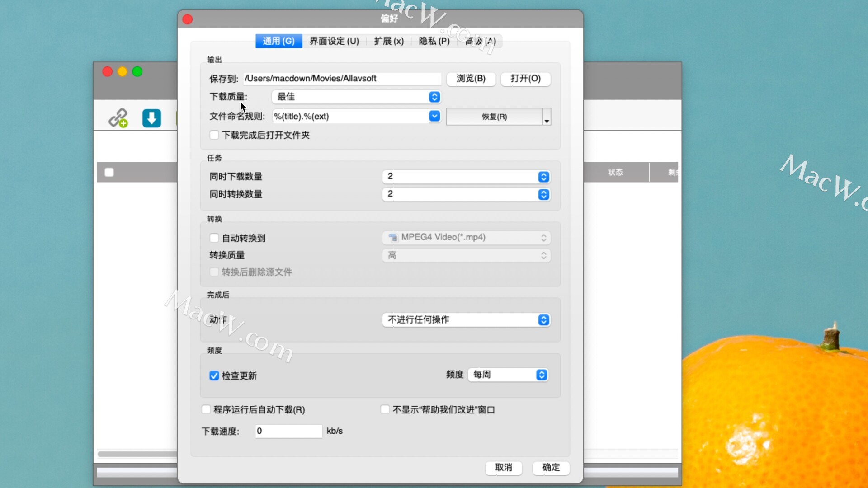Viewport: 868px width, 488px height.
Task: Click the %(title).%(ext) naming rule field
Action: [351, 116]
